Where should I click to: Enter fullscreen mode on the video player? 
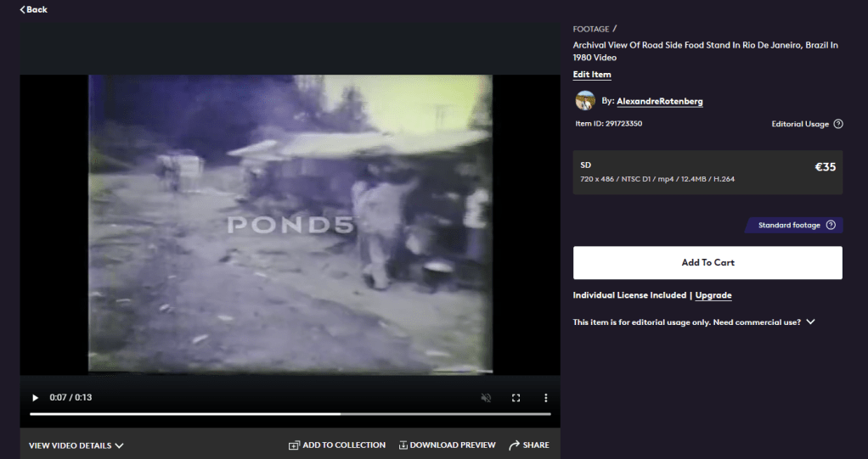click(516, 398)
